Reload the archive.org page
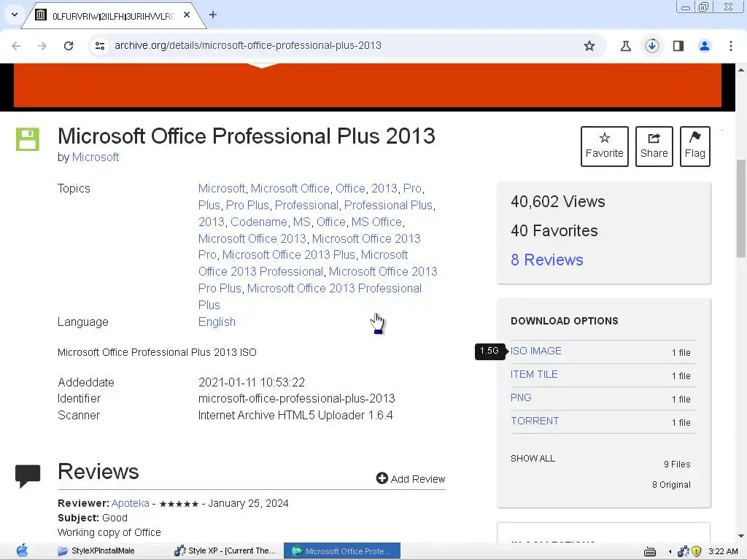 69,46
